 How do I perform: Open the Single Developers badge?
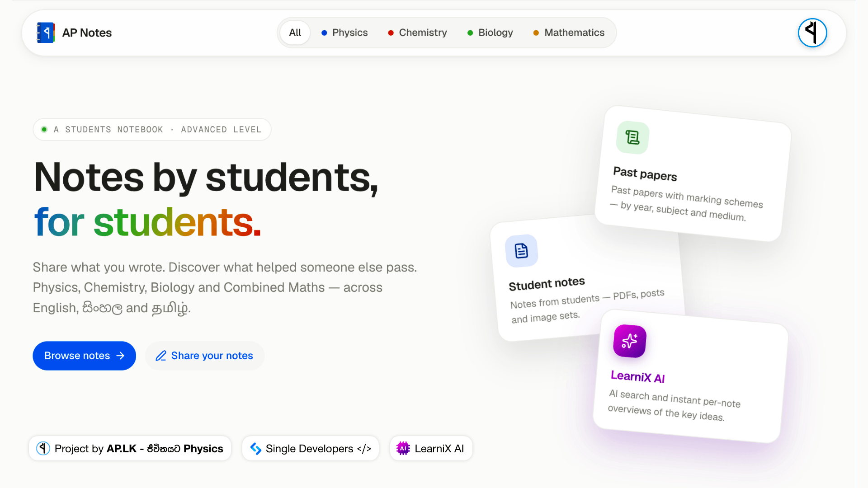310,448
